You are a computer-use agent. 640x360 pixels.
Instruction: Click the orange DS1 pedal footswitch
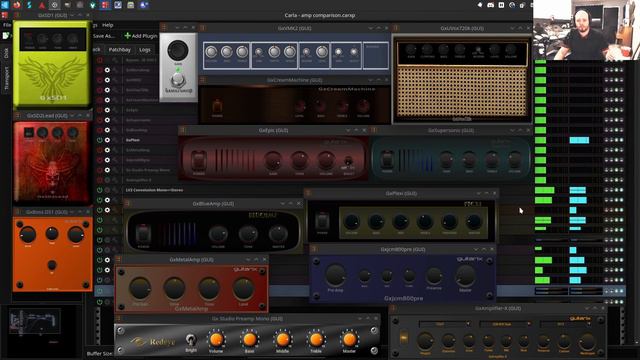tap(52, 265)
